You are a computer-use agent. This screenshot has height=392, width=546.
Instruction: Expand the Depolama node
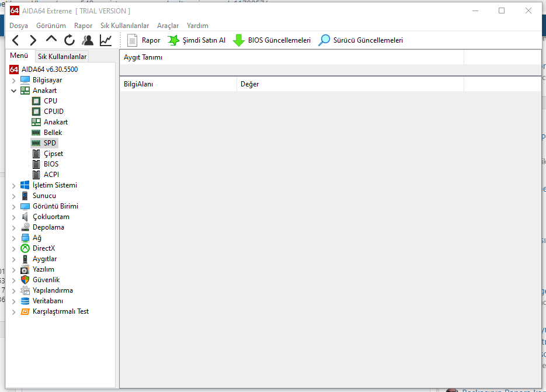[x=13, y=228]
